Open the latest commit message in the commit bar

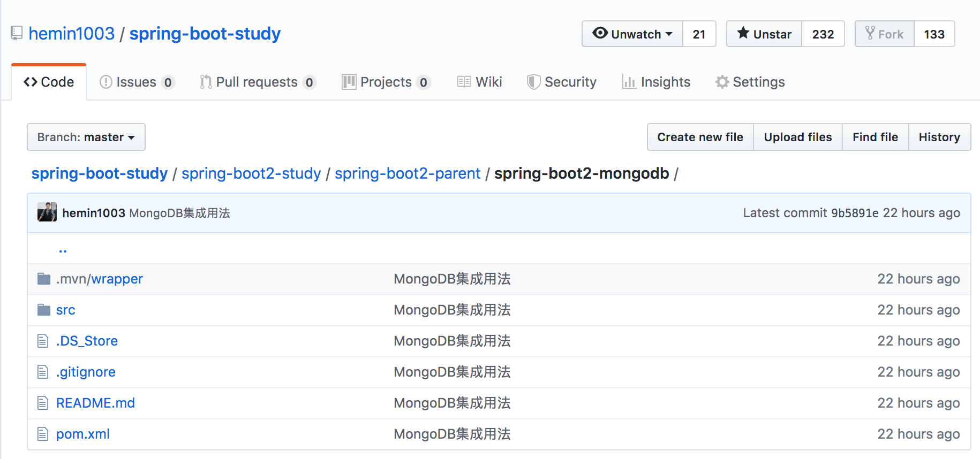point(180,213)
